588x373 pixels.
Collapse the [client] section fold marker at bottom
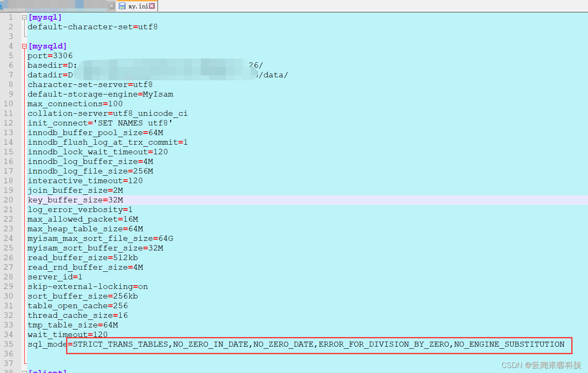point(24,371)
